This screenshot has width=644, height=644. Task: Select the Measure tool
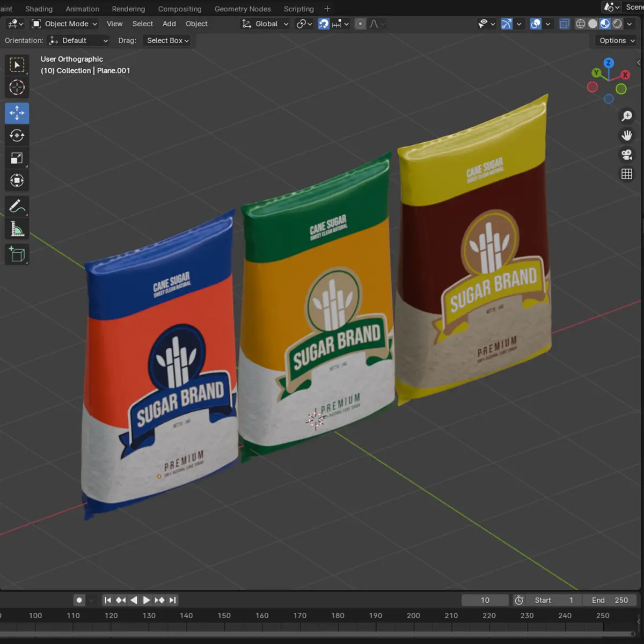point(17,229)
